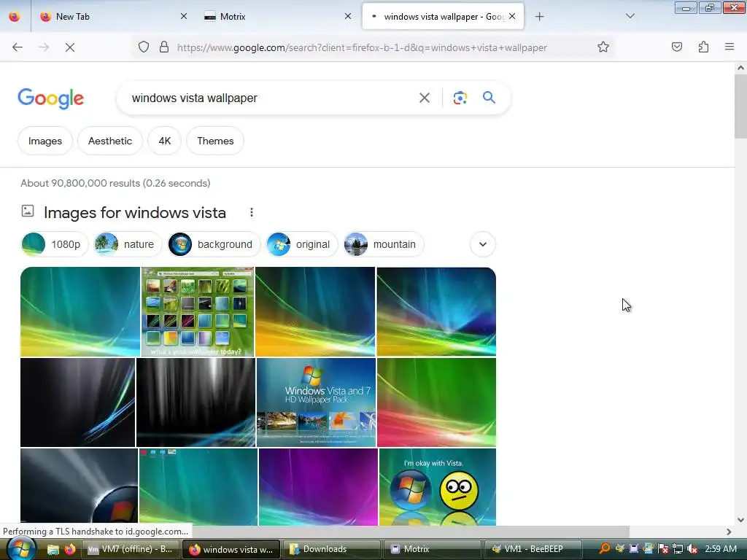Open the I'm okay with Vista image
747x560 pixels.
pyautogui.click(x=437, y=486)
